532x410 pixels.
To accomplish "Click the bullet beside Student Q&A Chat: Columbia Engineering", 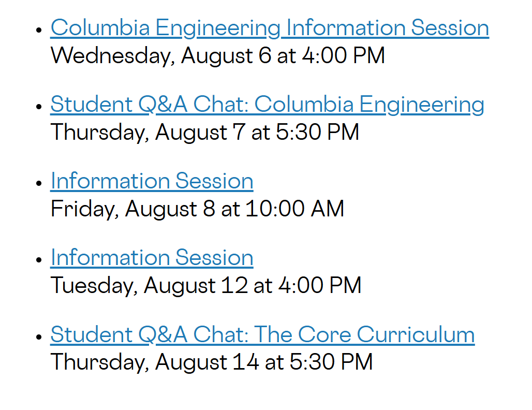I will coord(39,107).
